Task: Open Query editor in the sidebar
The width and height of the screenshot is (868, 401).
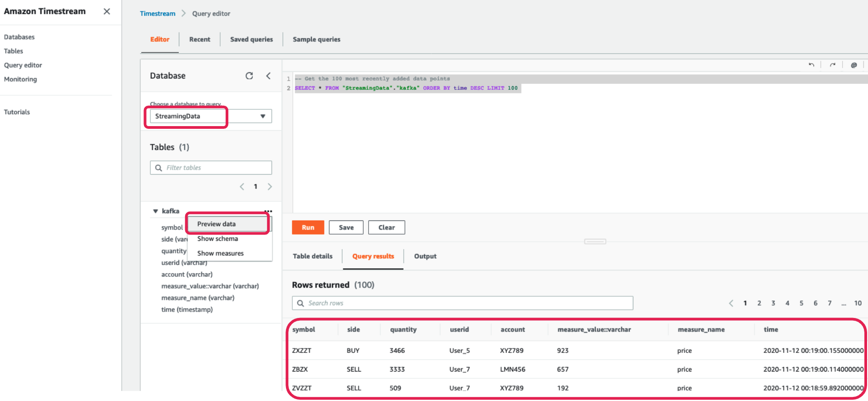Action: [x=23, y=65]
